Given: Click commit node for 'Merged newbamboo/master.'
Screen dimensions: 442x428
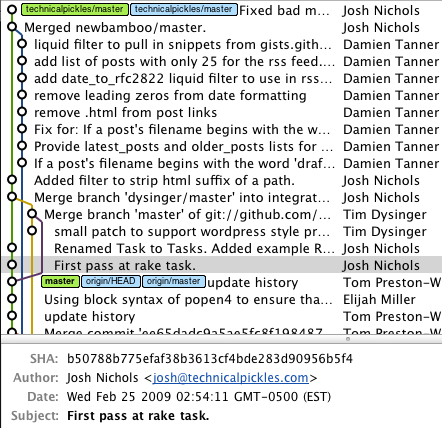Looking at the screenshot, I should 12,27.
